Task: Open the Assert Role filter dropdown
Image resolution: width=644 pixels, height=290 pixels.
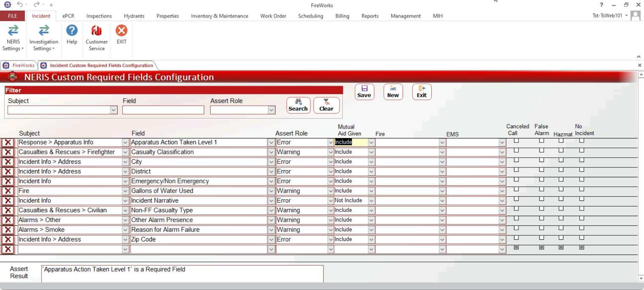Action: point(271,110)
